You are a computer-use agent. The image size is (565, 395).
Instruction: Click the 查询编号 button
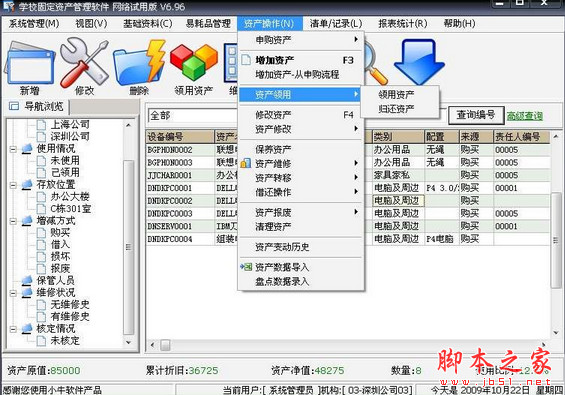tap(476, 115)
